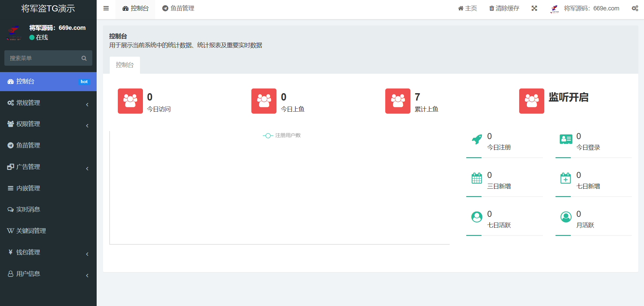644x306 pixels.
Task: Click the hamburger sidebar toggle icon
Action: point(106,8)
